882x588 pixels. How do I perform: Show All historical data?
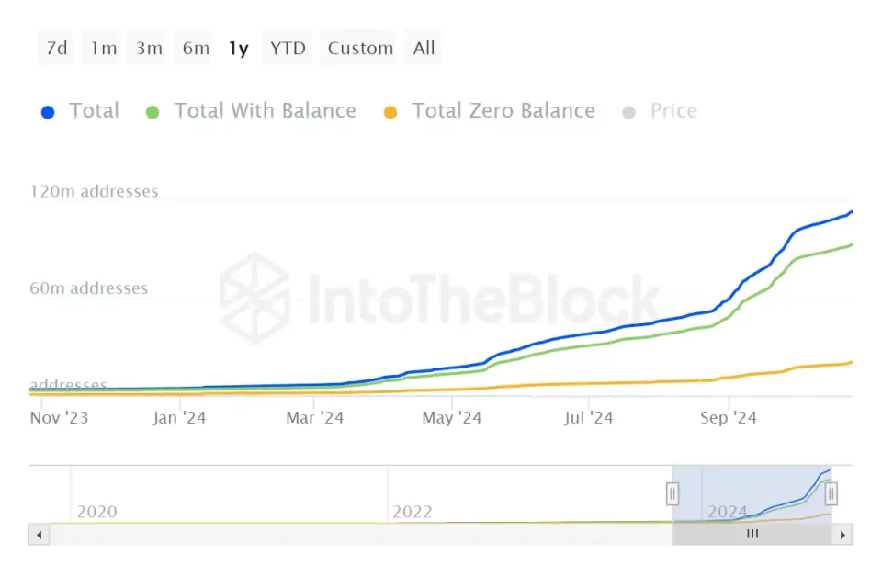point(424,49)
